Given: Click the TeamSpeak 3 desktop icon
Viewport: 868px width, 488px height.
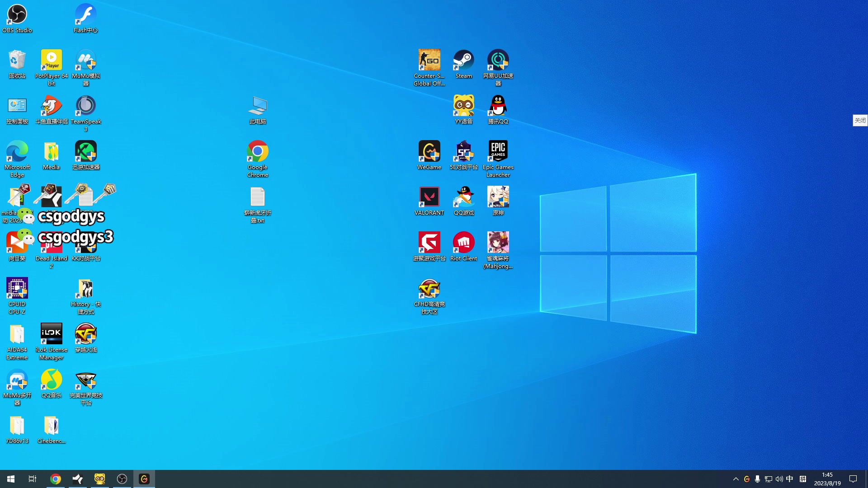Looking at the screenshot, I should [x=86, y=113].
